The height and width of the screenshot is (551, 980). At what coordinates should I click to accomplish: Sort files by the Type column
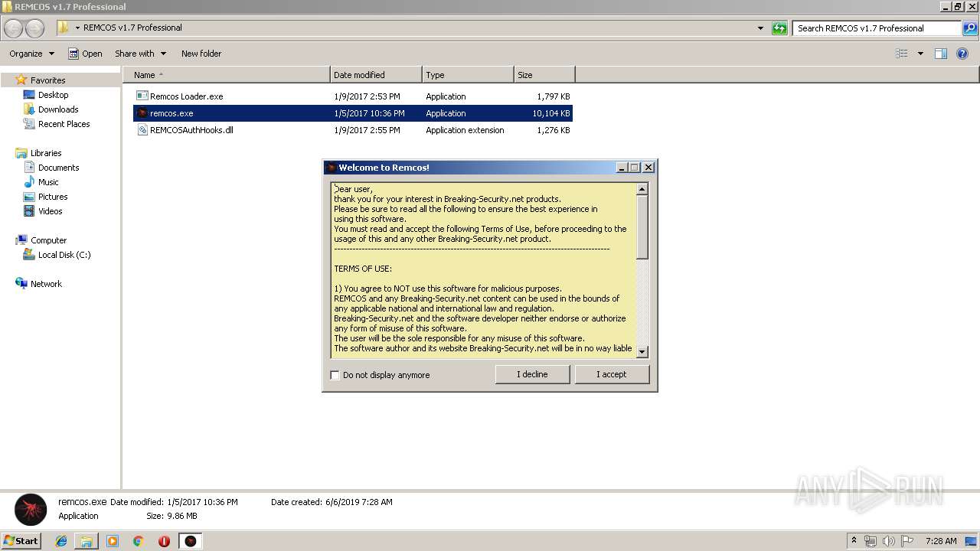tap(468, 75)
